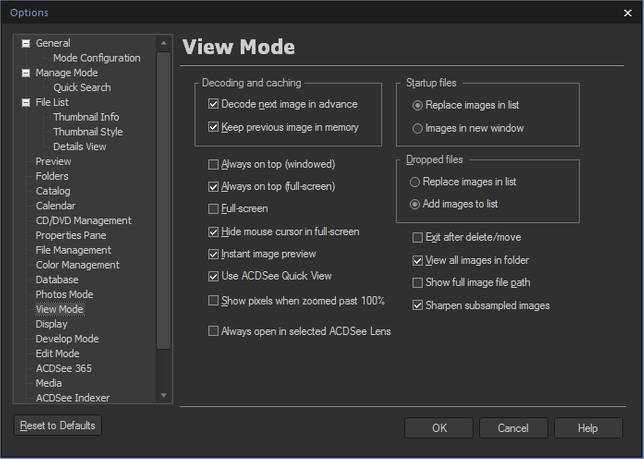
Task: Open Properties Pane options
Action: tap(71, 235)
